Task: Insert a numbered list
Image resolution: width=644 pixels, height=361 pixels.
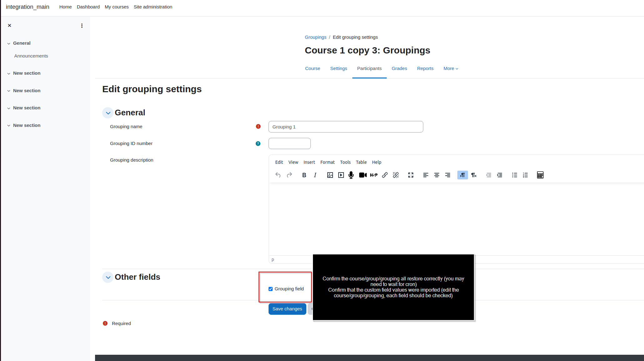Action: click(x=526, y=175)
